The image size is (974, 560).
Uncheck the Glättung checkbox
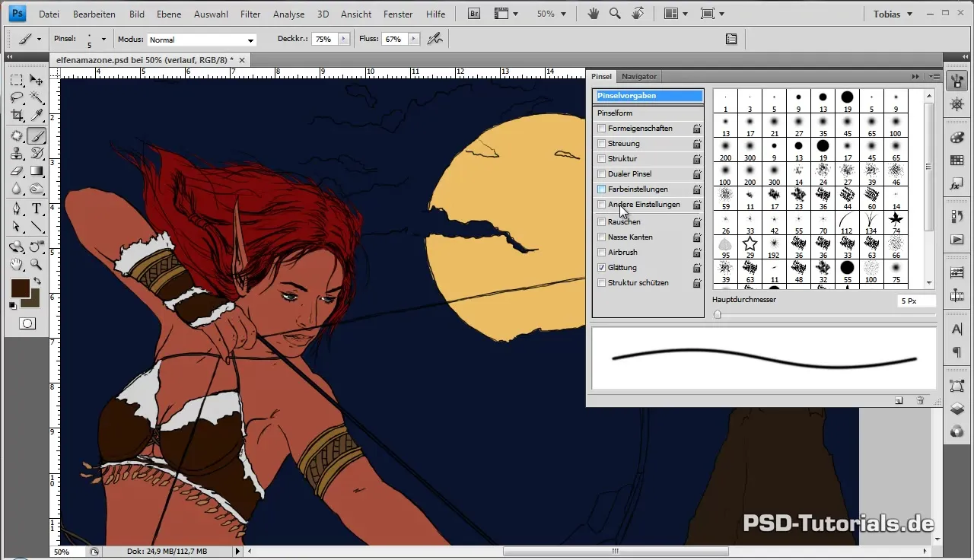[602, 268]
